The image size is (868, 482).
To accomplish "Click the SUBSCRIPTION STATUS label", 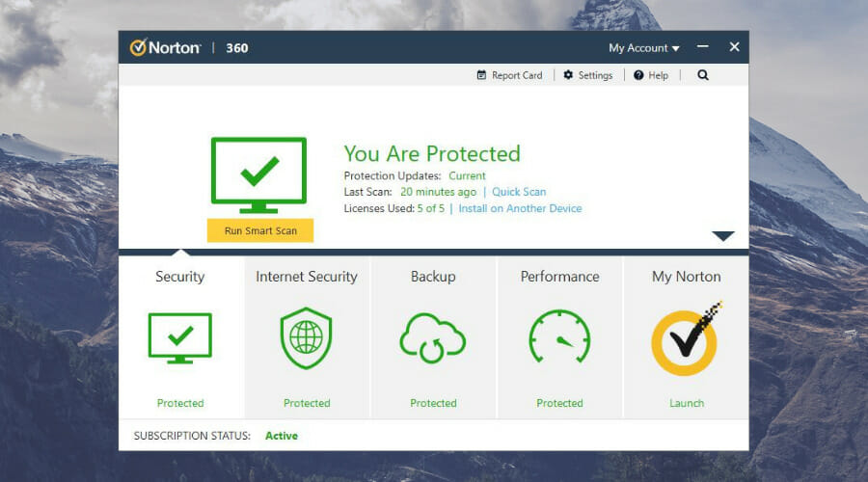I will click(x=192, y=436).
